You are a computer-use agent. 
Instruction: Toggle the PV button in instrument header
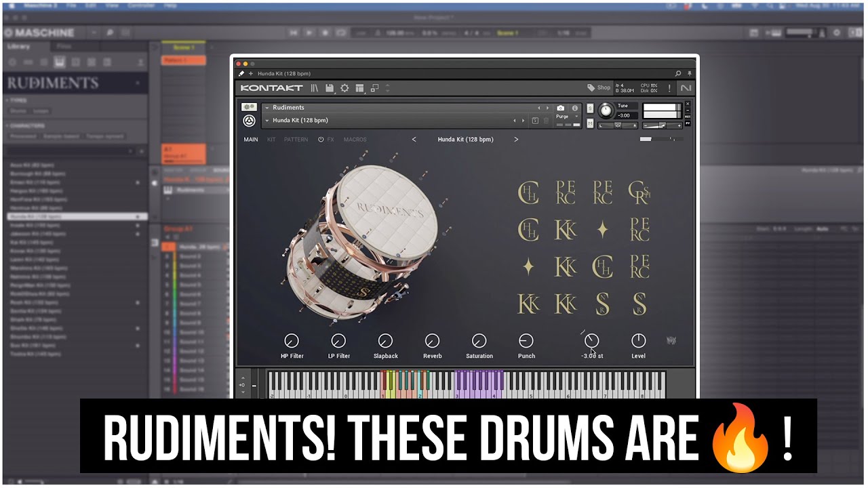tap(688, 123)
